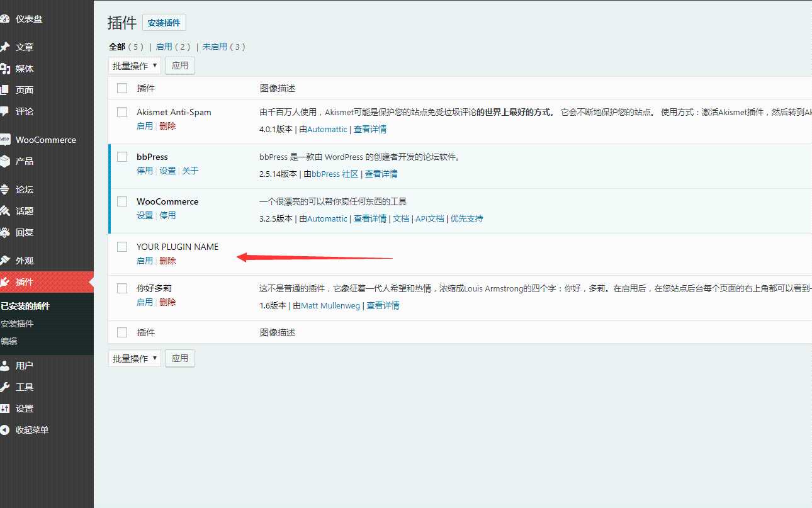Delete YOUR PLUGIN NAME via 删除
Viewport: 812px width, 508px height.
pos(167,261)
